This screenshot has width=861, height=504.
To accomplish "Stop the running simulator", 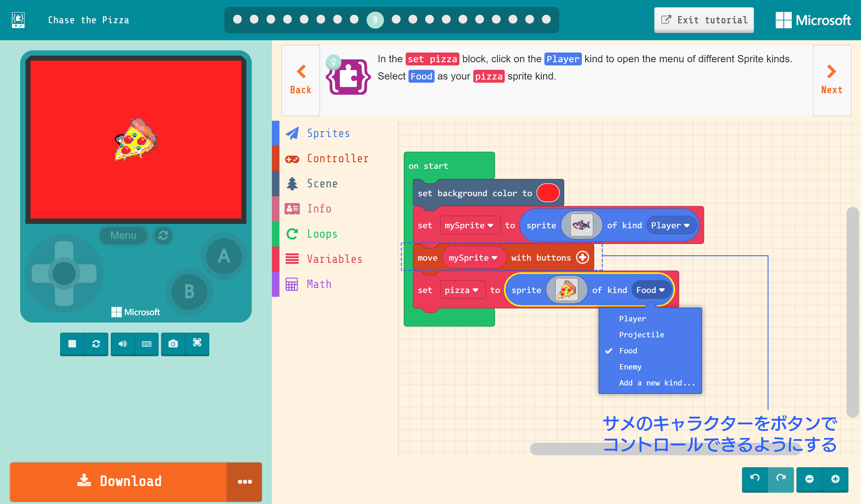I will click(x=72, y=344).
